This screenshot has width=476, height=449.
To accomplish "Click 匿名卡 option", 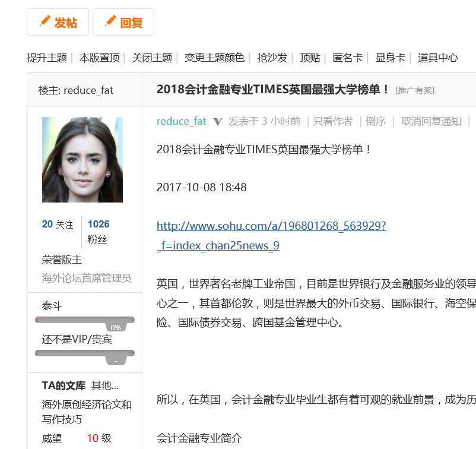I will click(x=348, y=58).
